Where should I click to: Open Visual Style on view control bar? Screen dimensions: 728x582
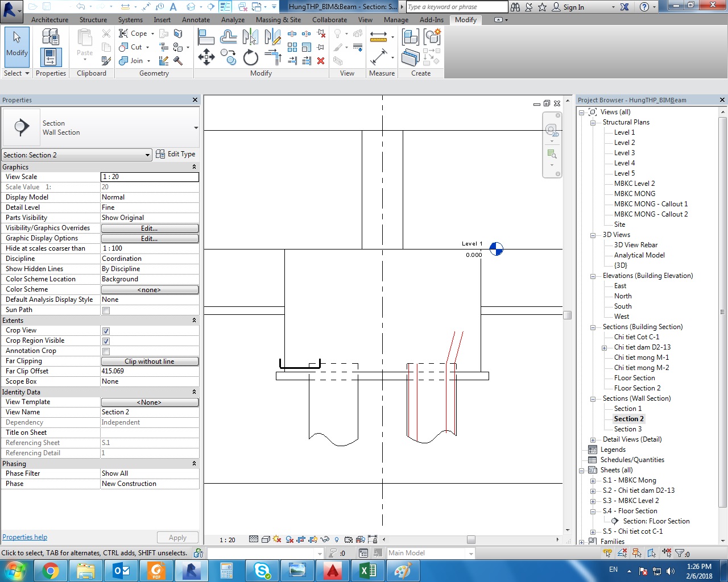[x=266, y=539]
